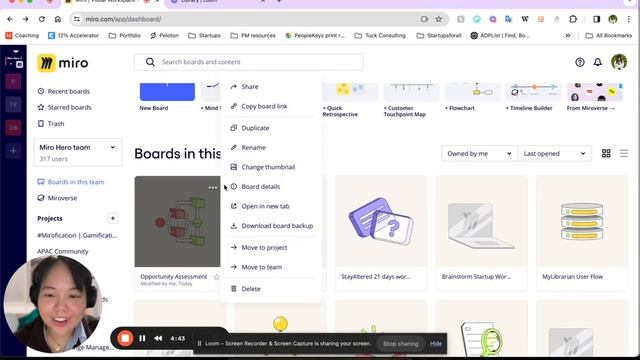
Task: Switch to grid view layout
Action: tap(606, 153)
